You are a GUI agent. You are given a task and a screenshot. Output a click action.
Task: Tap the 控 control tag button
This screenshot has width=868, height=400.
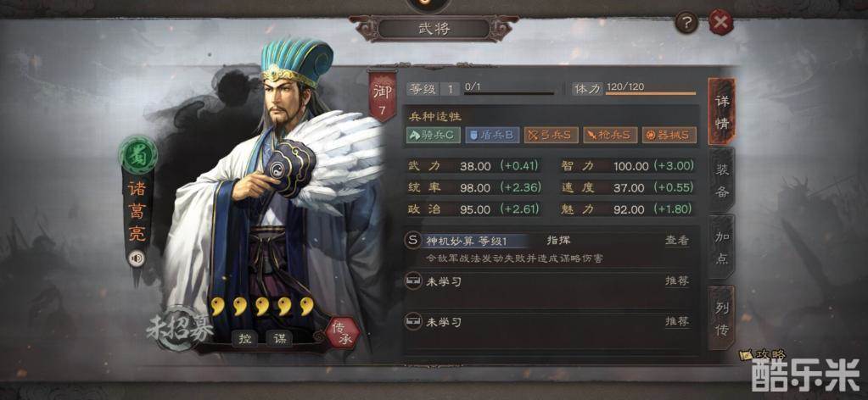click(x=245, y=338)
